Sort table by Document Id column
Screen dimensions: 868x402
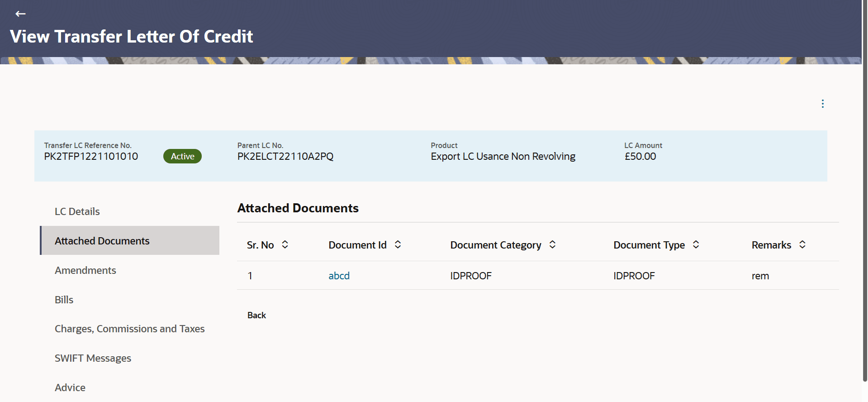click(398, 244)
